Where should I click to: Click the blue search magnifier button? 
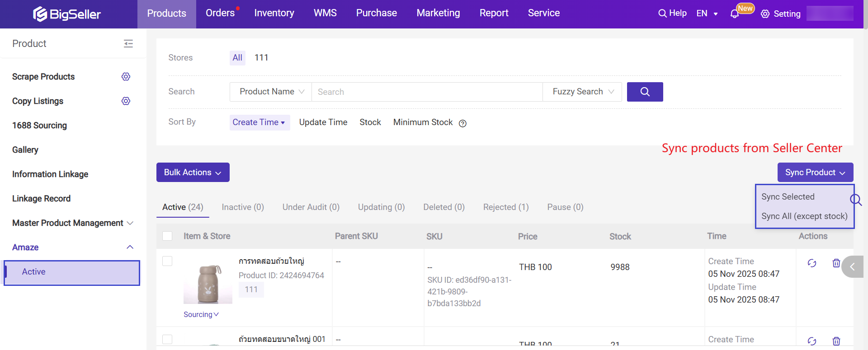click(x=645, y=92)
